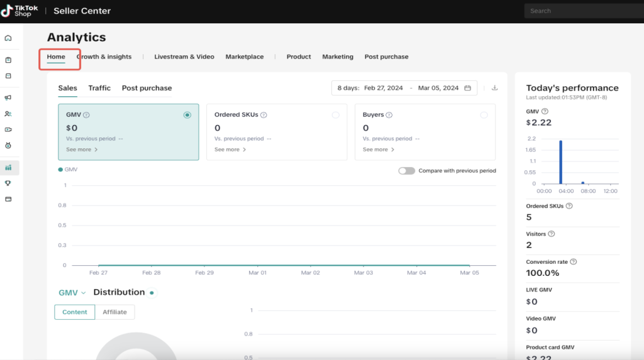This screenshot has height=360, width=644.
Task: Click the trophy icon in the sidebar
Action: tap(8, 183)
